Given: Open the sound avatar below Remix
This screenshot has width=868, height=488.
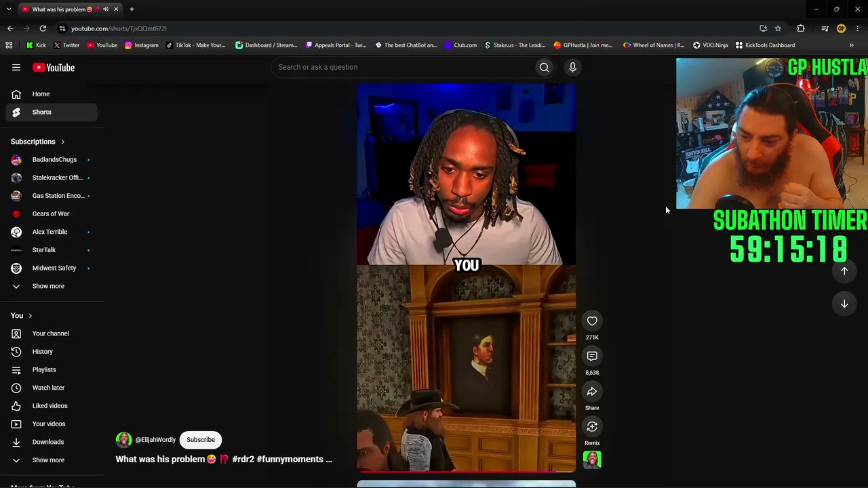Looking at the screenshot, I should point(592,460).
